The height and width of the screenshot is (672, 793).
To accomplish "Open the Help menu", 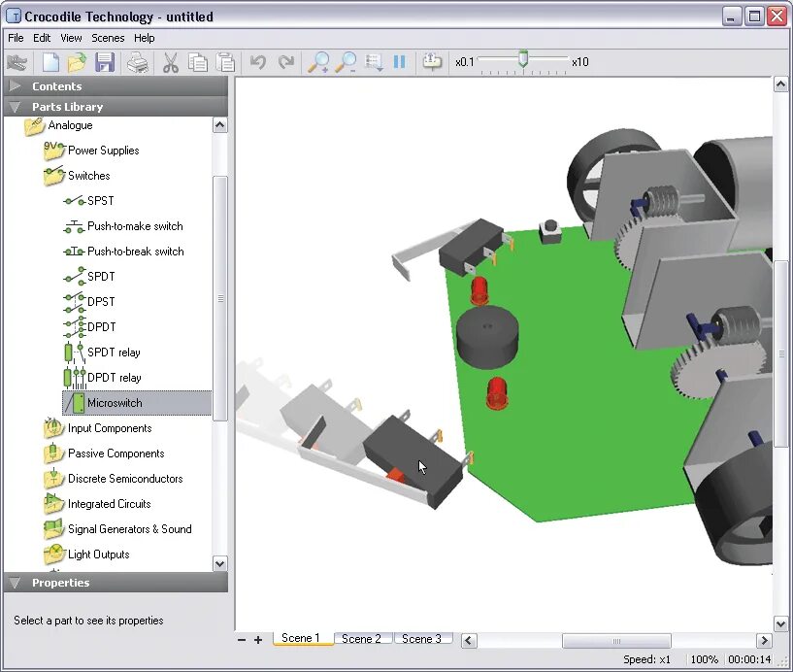I will tap(144, 38).
